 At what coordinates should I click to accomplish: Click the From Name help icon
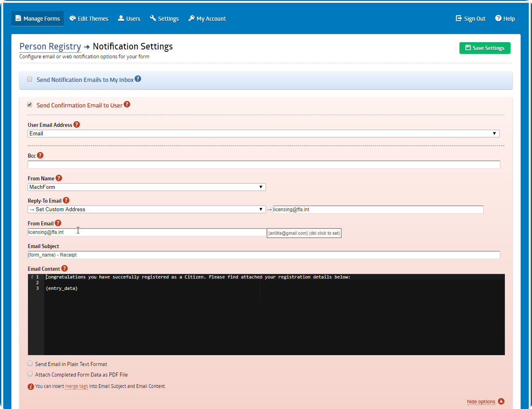[59, 178]
